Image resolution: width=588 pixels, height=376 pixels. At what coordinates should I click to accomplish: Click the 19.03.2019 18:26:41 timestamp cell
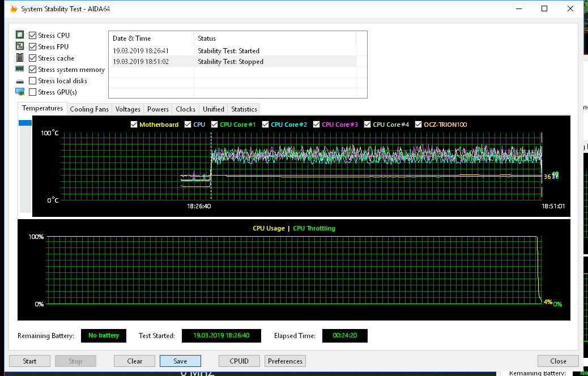point(140,50)
